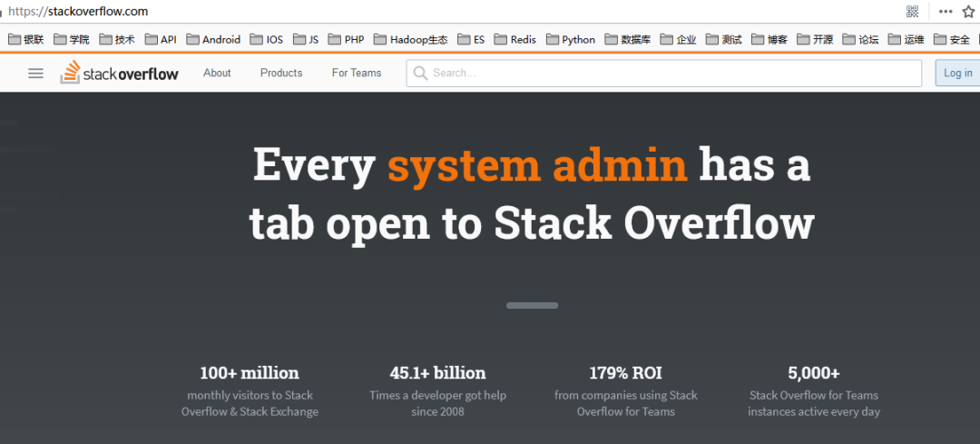Click the '45.1+ billion' statistic text
The height and width of the screenshot is (444, 980).
(x=437, y=373)
